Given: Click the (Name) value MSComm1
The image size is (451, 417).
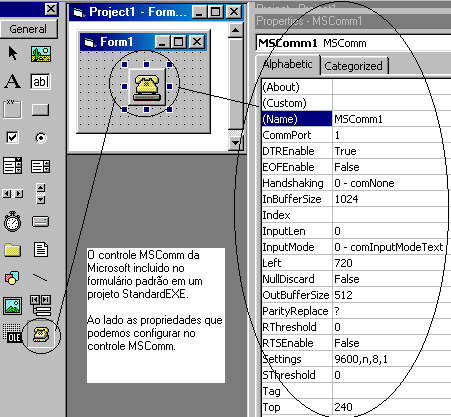Looking at the screenshot, I should [x=392, y=119].
